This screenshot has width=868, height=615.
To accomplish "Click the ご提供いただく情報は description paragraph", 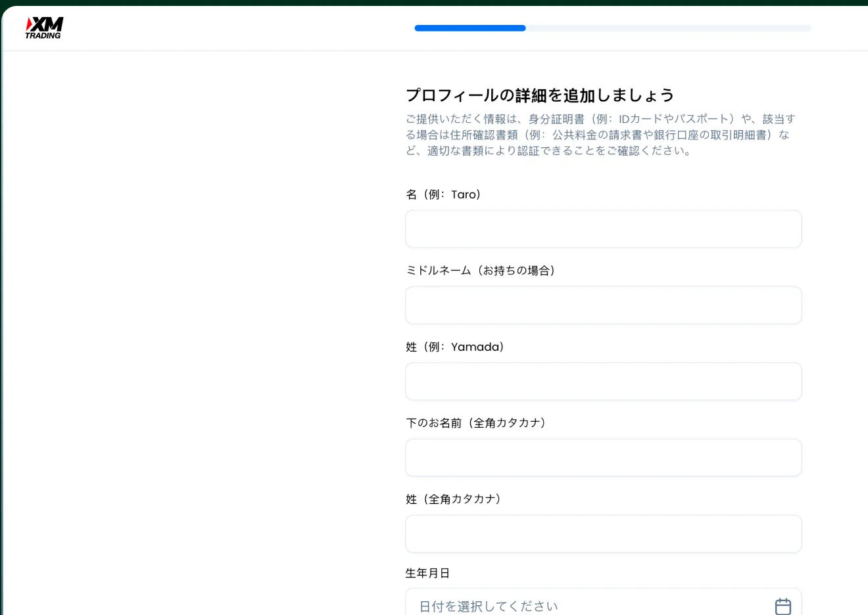I will (601, 135).
